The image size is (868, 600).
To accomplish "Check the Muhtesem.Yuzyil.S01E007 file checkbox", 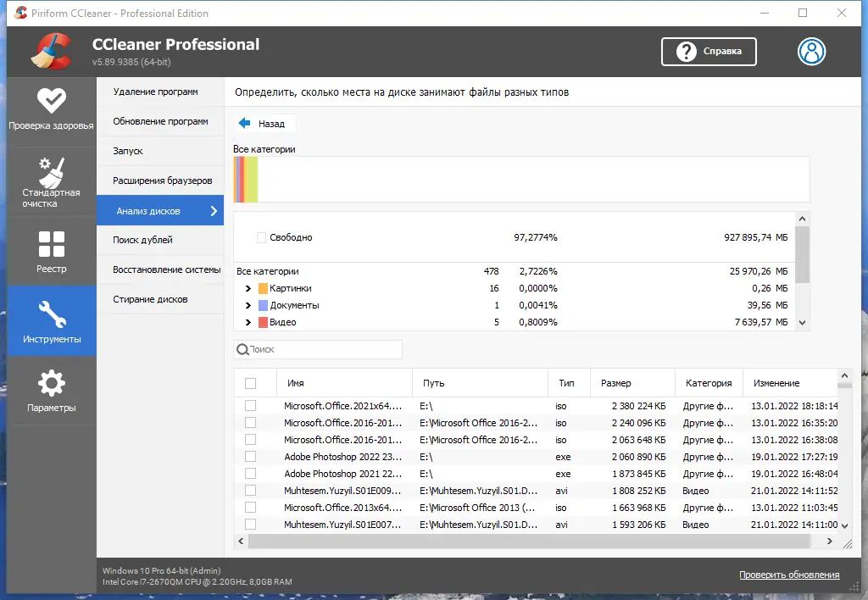I will tap(250, 525).
